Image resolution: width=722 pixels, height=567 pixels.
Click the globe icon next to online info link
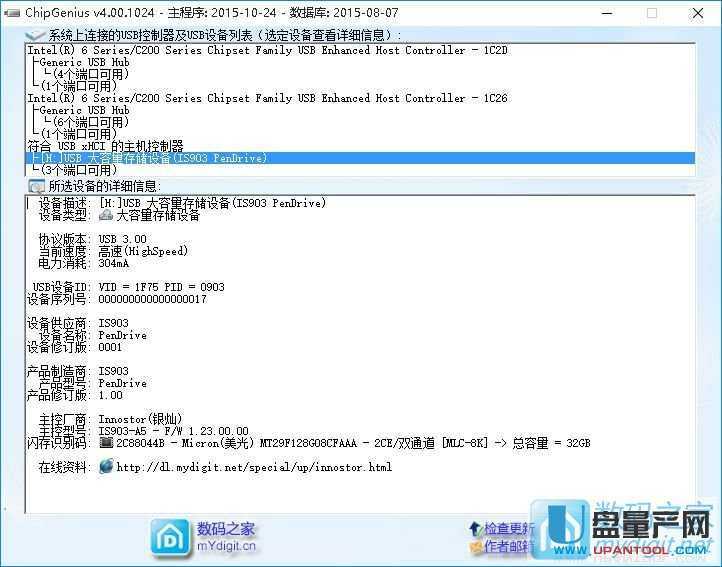click(x=106, y=466)
